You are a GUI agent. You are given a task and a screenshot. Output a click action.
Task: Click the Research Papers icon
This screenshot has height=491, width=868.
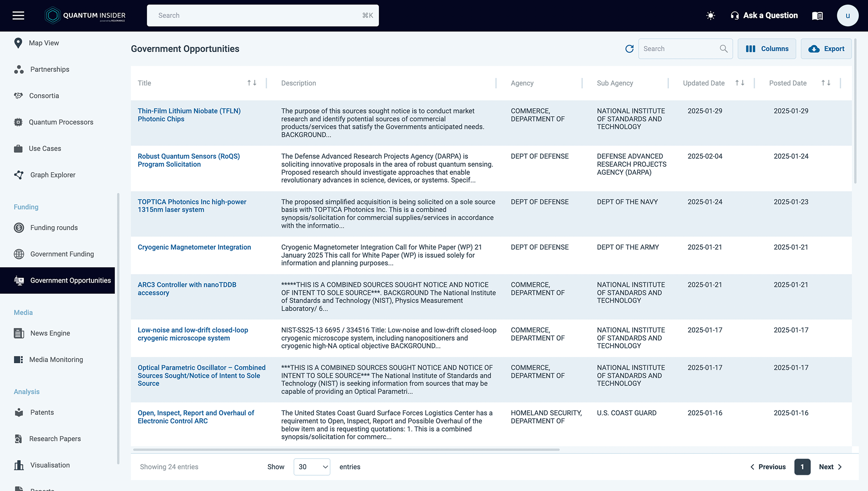tap(18, 439)
